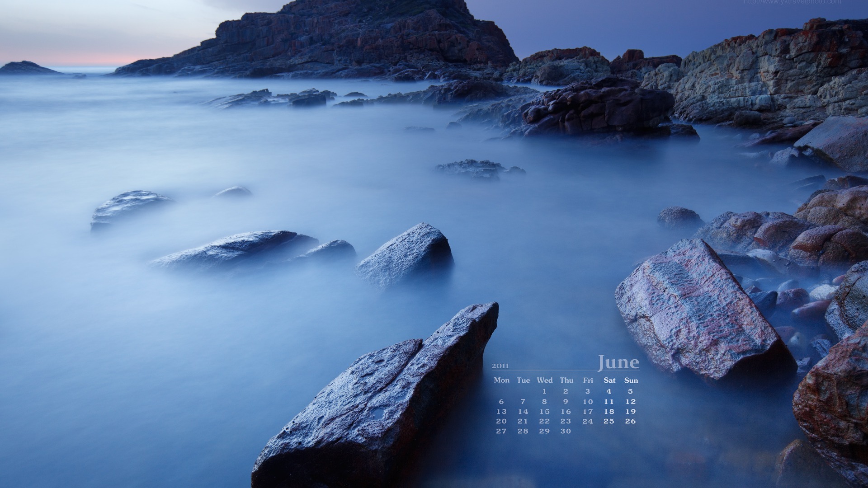Select bold date 12 under Sun

tap(631, 402)
